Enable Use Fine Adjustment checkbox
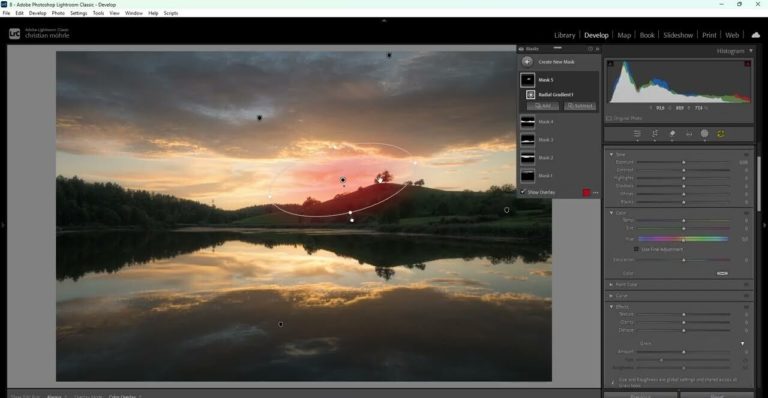The image size is (768, 398). (x=636, y=249)
